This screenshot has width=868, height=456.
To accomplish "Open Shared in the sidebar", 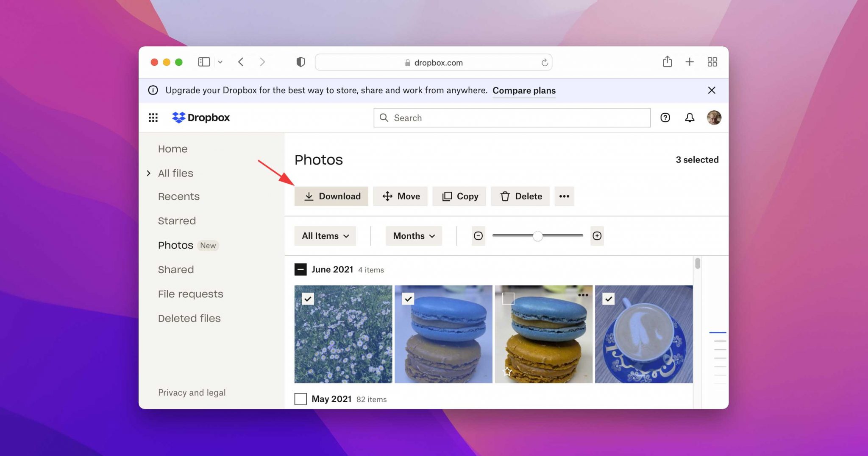I will 176,269.
